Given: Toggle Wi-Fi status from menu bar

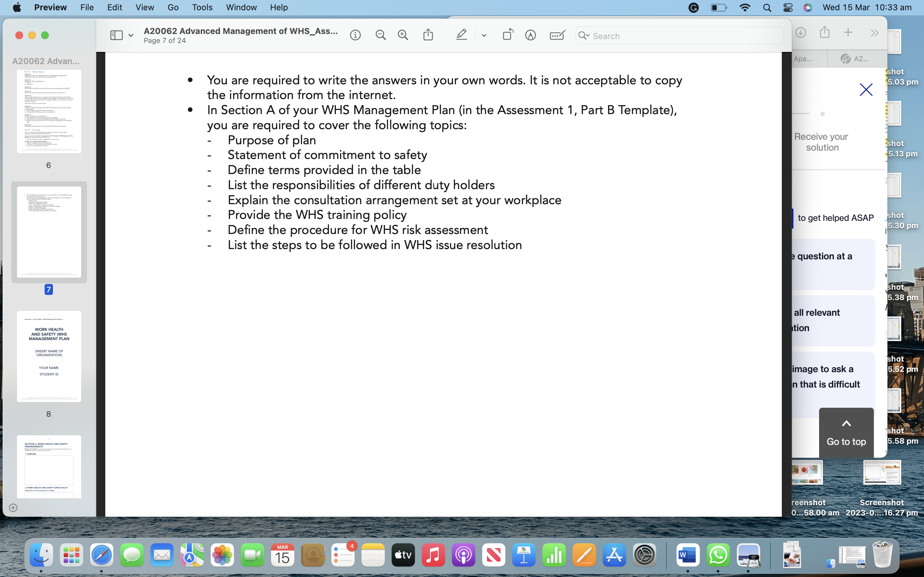Looking at the screenshot, I should tap(745, 7).
